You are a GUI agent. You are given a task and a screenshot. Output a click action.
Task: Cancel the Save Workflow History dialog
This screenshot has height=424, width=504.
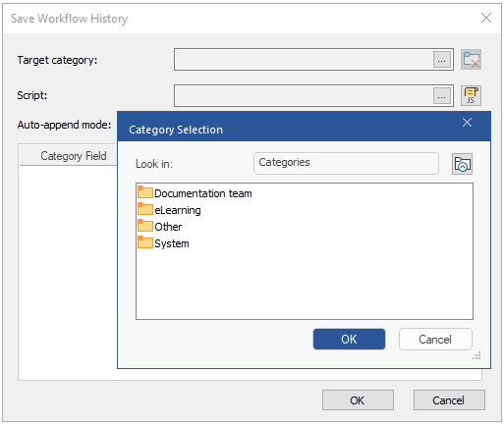[x=449, y=400]
